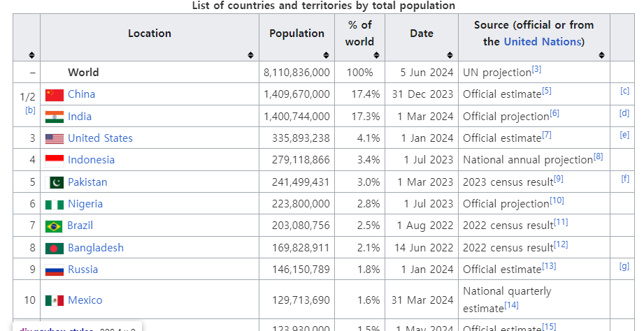This screenshot has height=331, width=644.
Task: Open the Indonesia country link
Action: pyautogui.click(x=91, y=160)
